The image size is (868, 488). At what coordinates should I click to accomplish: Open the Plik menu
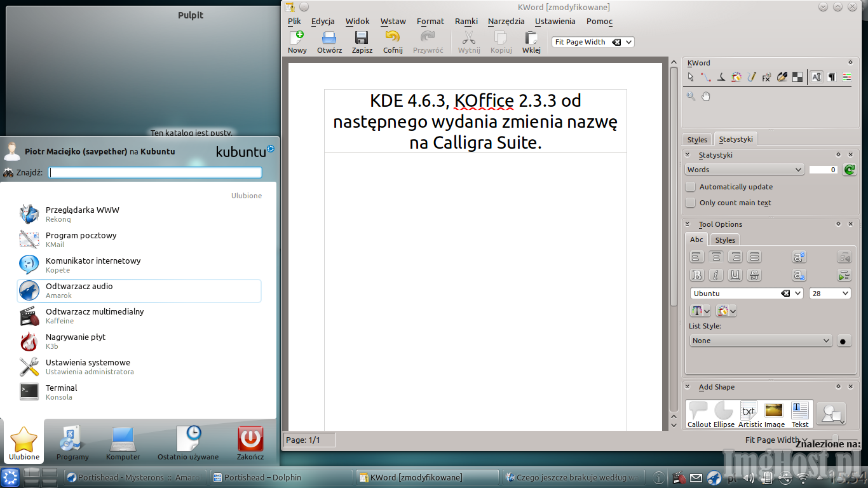[294, 21]
